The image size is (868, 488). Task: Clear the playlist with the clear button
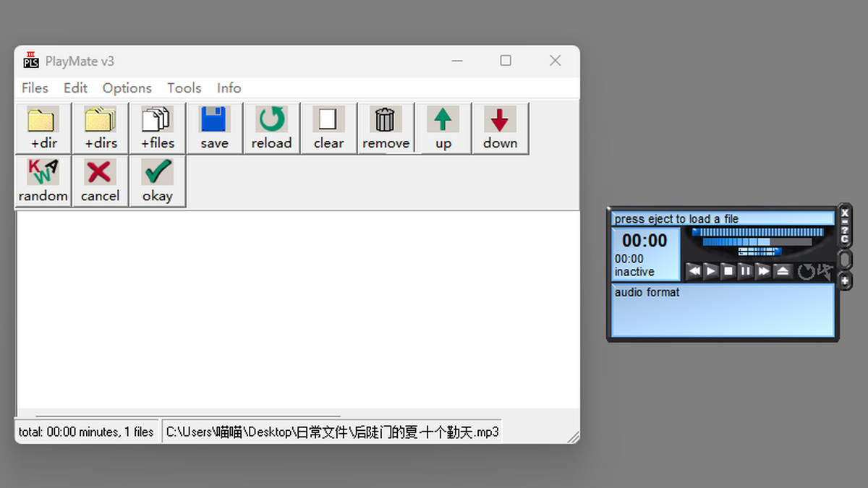click(x=328, y=128)
